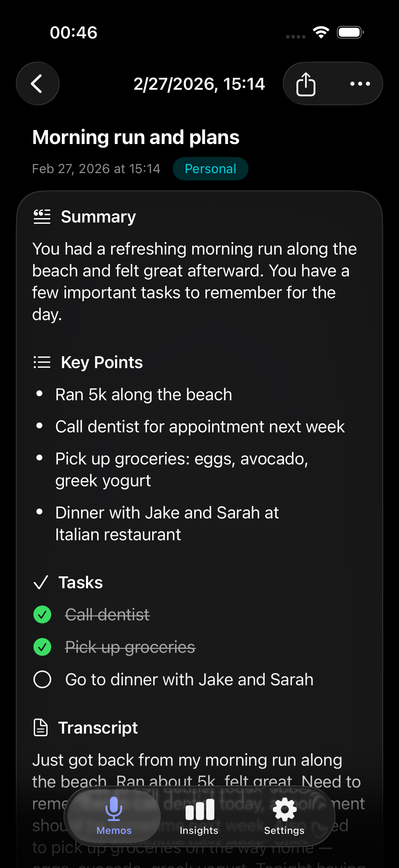The width and height of the screenshot is (399, 868).
Task: Tap the Wi-Fi status icon
Action: point(321,32)
